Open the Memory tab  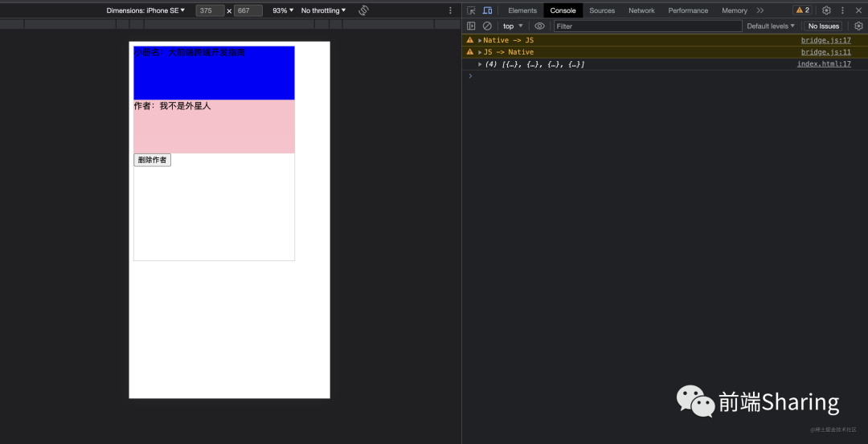734,10
